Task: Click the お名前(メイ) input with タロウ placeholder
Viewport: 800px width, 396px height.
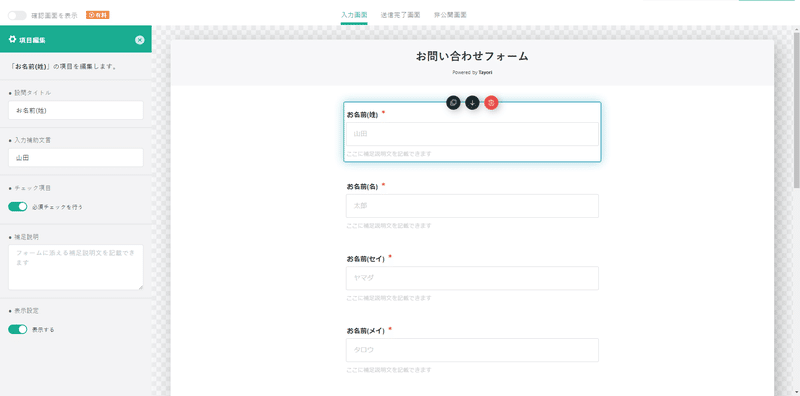Action: [x=472, y=350]
